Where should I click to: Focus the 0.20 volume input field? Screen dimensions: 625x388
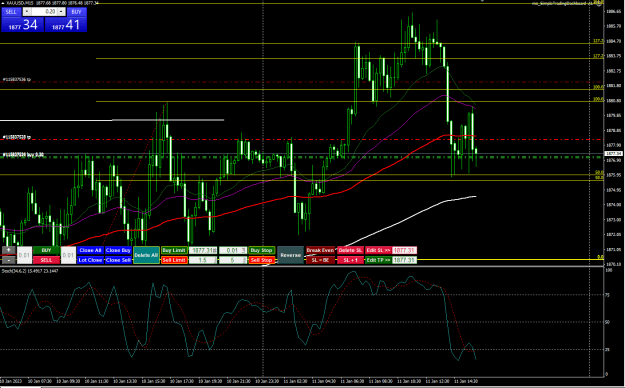click(44, 12)
